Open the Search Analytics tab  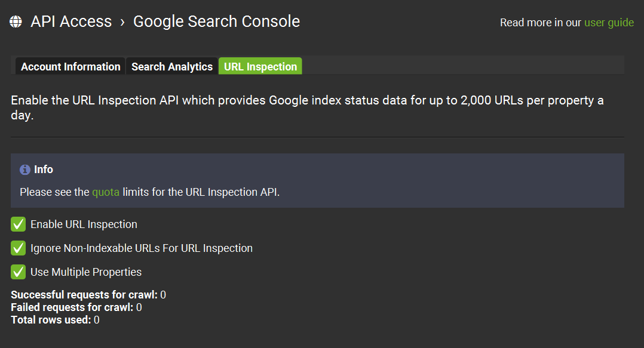point(172,67)
